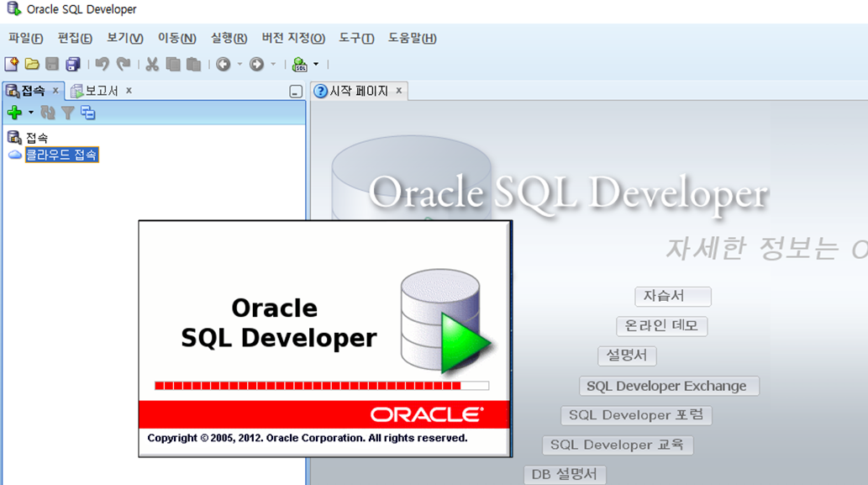
Task: Click the Oracle SQL Developer title bar icon
Action: coord(13,9)
